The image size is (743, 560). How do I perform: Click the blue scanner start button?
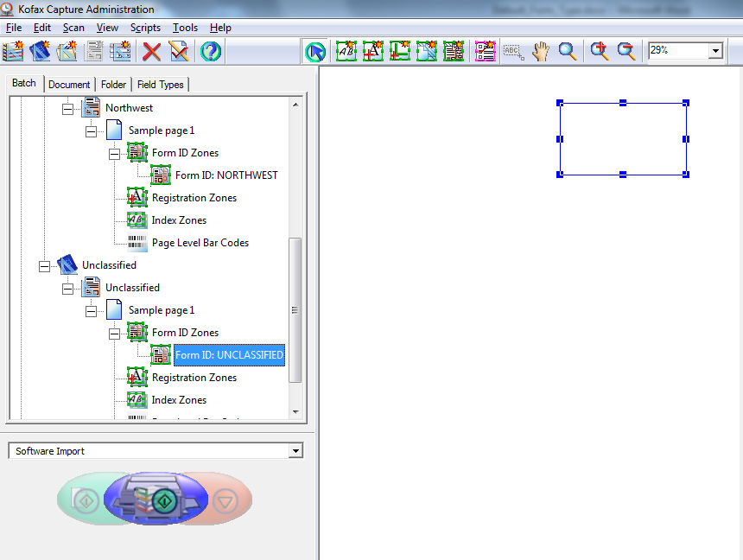(156, 499)
